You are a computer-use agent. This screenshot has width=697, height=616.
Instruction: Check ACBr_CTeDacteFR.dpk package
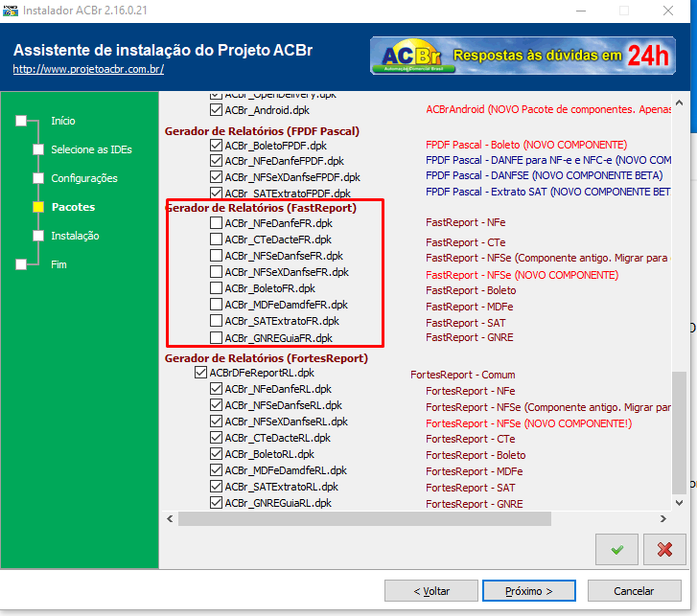click(x=216, y=239)
